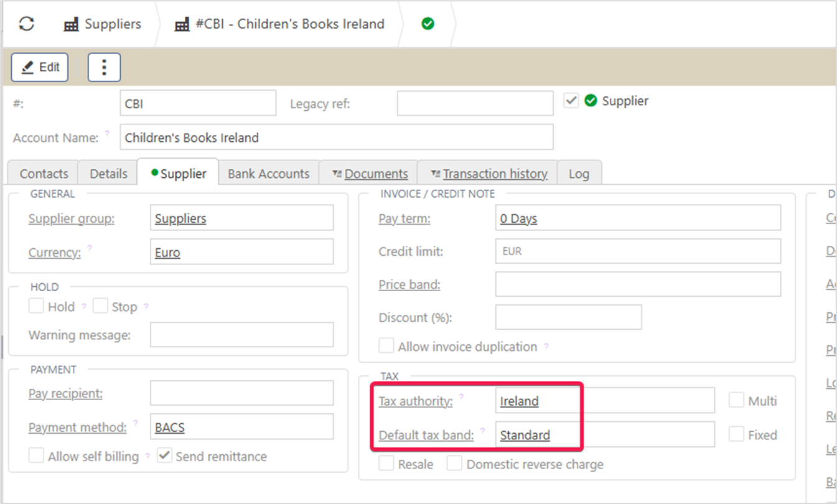This screenshot has height=504, width=837.
Task: Select the Supplier tab
Action: point(178,173)
